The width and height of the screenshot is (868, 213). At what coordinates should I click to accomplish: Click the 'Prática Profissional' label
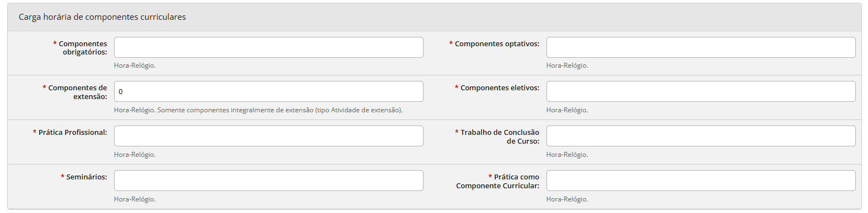click(73, 132)
